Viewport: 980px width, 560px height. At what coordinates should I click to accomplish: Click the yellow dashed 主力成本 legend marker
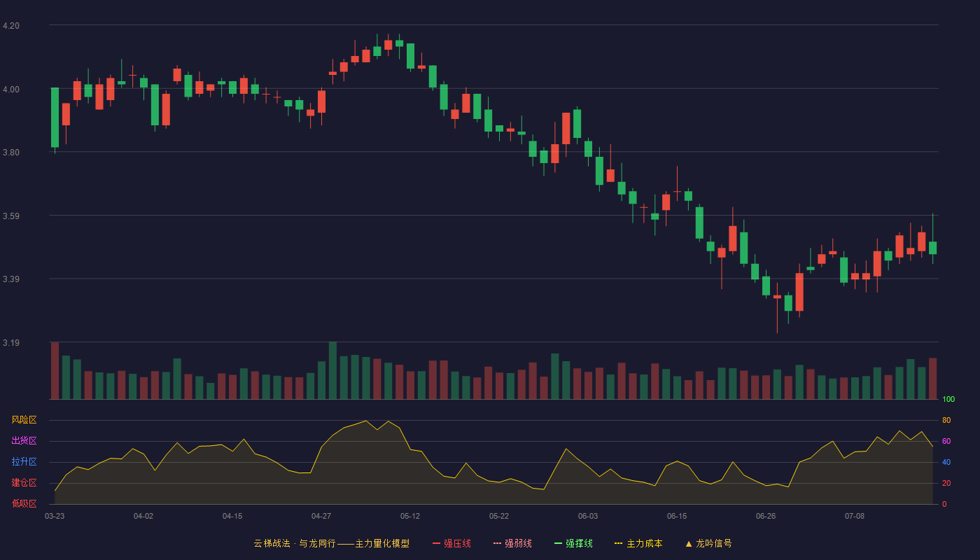tap(618, 543)
